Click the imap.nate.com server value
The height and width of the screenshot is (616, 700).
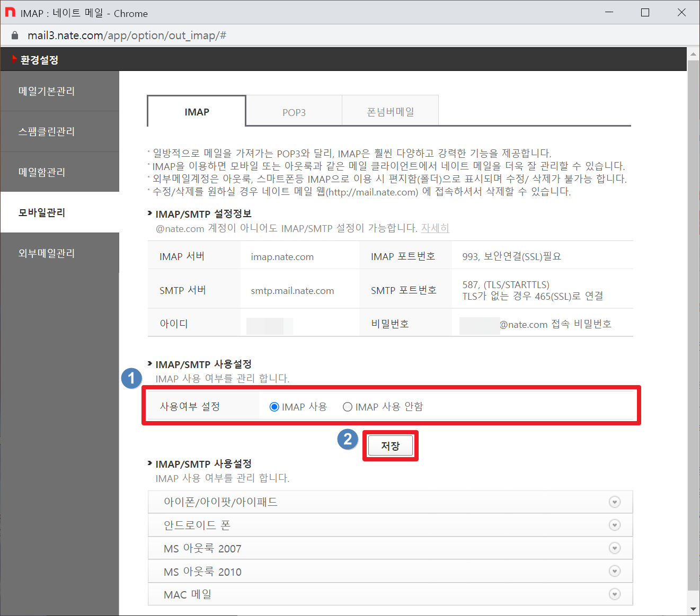[x=282, y=257]
